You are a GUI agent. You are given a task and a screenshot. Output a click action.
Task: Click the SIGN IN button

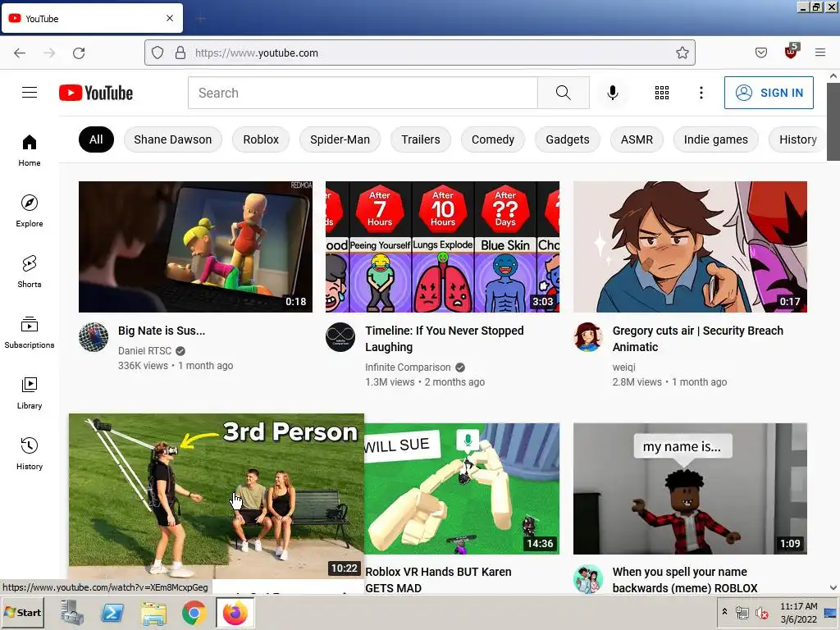pyautogui.click(x=769, y=93)
